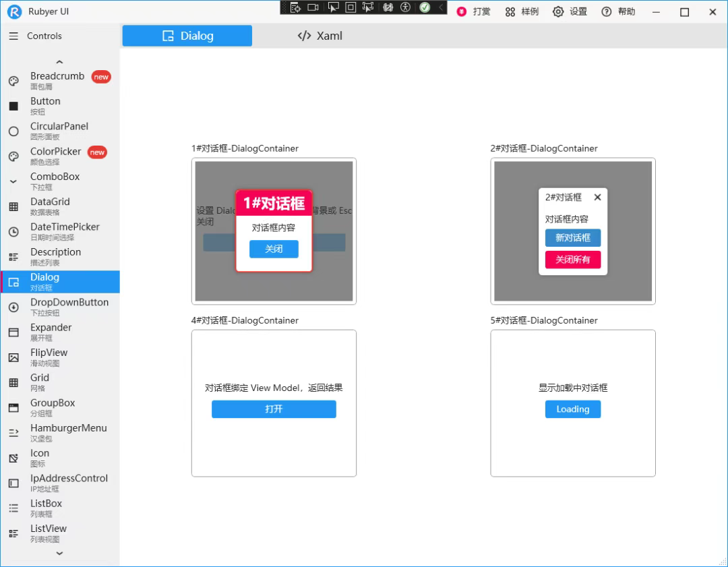Select ComboBox in the controls list
The width and height of the screenshot is (728, 567).
(x=60, y=181)
